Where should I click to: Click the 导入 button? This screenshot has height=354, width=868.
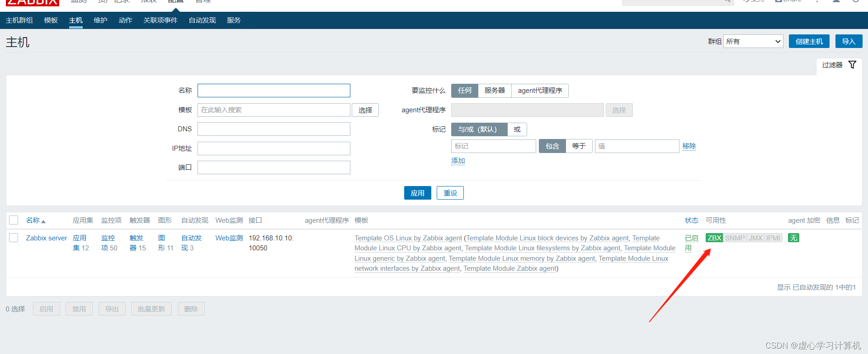[849, 41]
